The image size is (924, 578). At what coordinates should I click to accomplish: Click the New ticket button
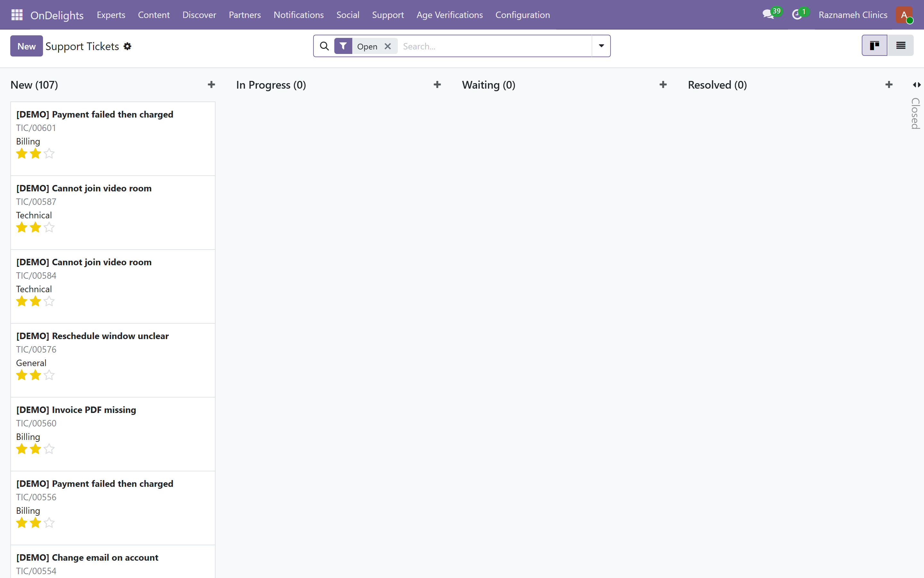26,46
